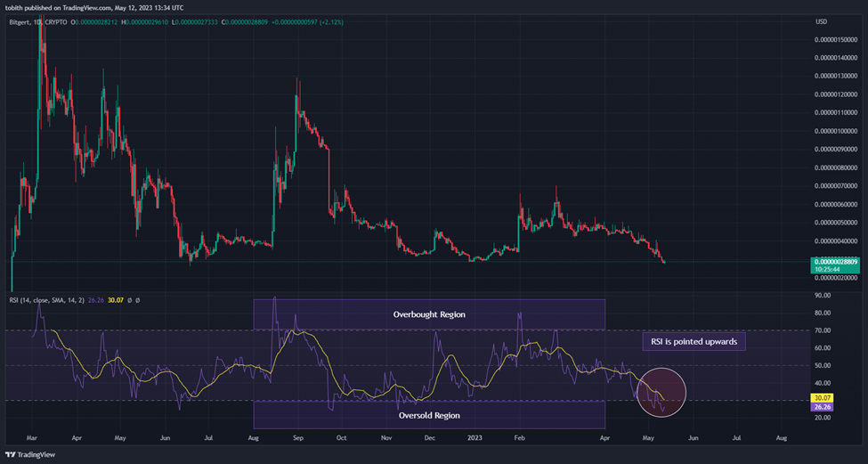Click the open price value O0.00000028212
Image resolution: width=868 pixels, height=464 pixels.
pyautogui.click(x=94, y=22)
